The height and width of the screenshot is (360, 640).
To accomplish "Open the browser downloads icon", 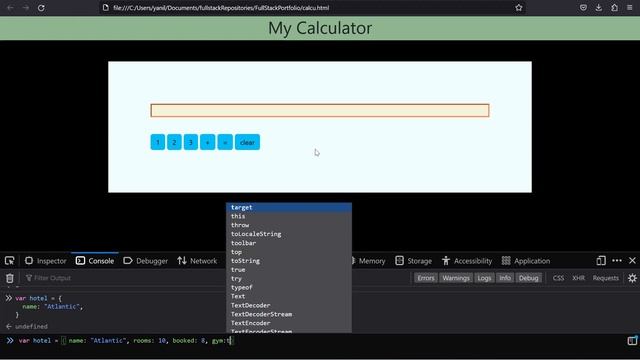I will (599, 8).
